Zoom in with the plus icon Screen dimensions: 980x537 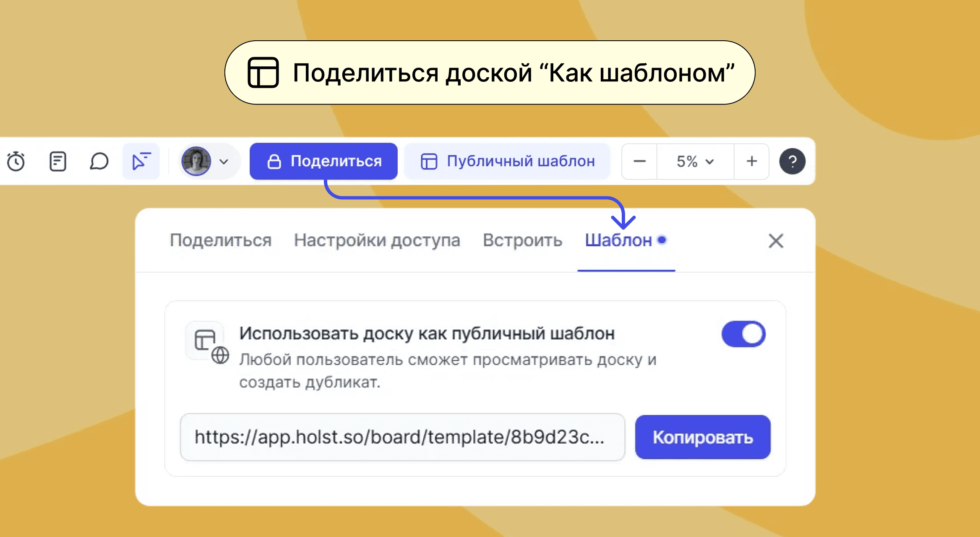(x=751, y=162)
